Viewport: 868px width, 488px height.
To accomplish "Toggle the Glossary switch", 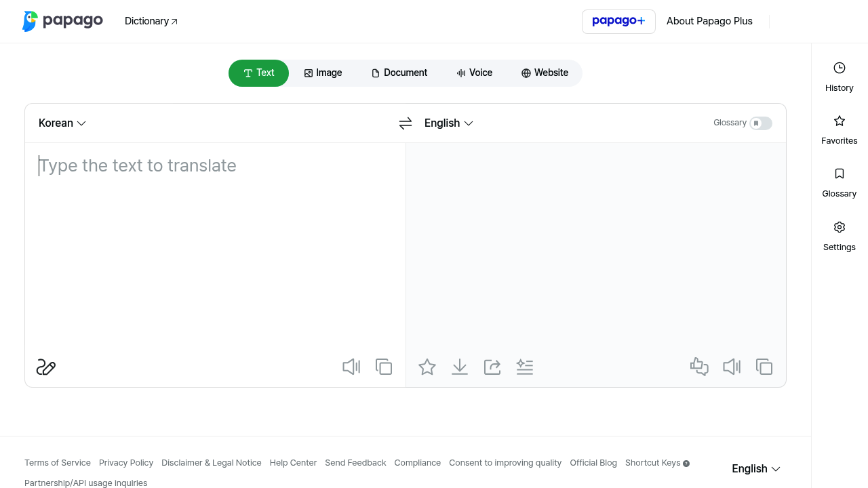I will click(x=761, y=123).
